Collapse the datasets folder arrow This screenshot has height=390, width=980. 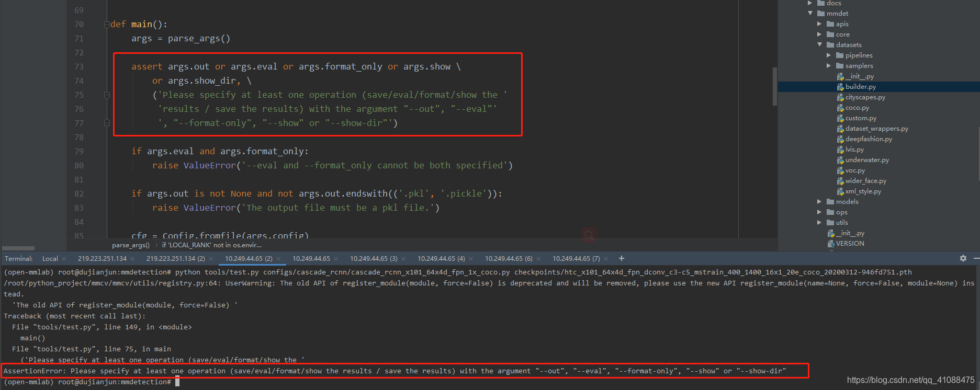tap(819, 45)
